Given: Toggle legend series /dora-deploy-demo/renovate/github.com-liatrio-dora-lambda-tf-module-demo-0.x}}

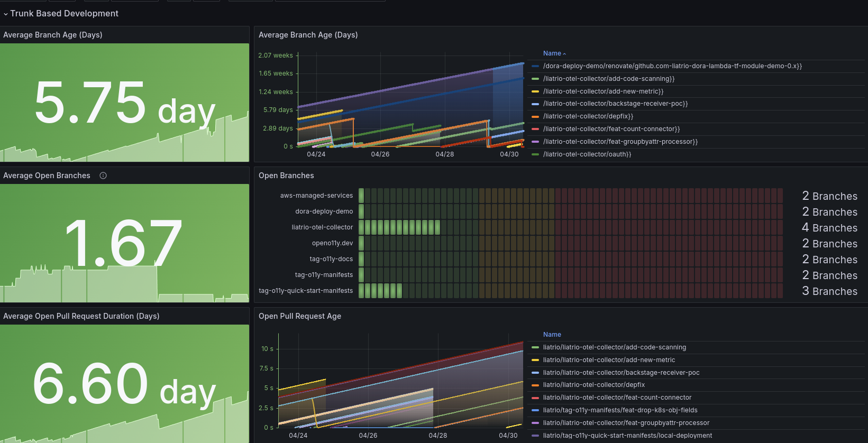Looking at the screenshot, I should [x=672, y=66].
